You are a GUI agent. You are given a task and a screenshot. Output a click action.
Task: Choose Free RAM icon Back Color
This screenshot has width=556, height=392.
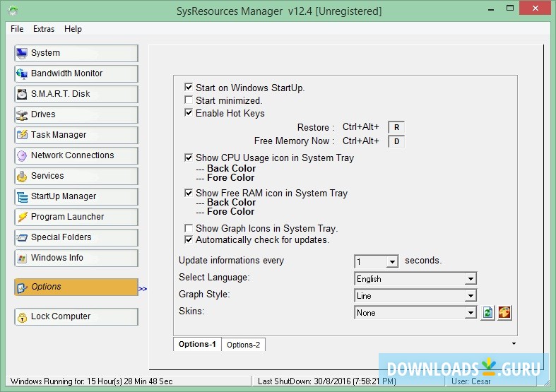coord(231,203)
